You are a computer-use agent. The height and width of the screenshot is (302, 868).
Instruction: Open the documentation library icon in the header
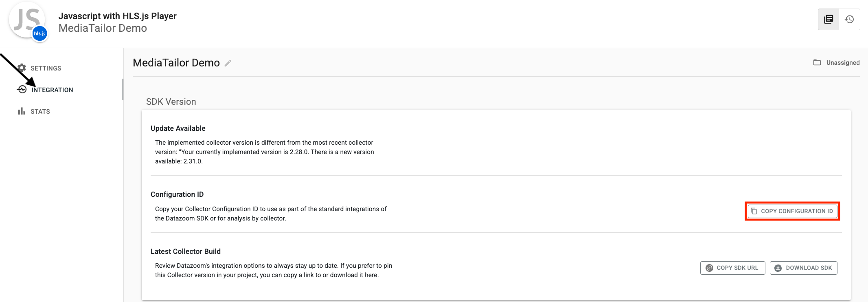click(829, 19)
